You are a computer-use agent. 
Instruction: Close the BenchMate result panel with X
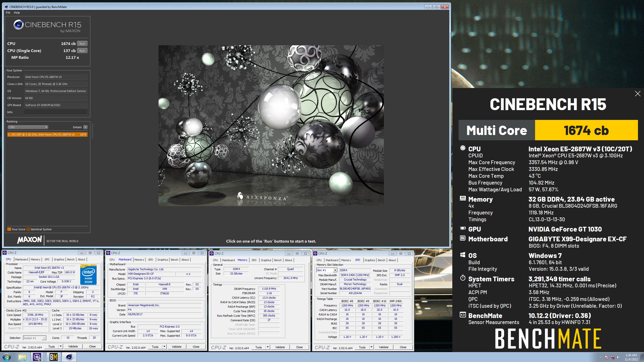pyautogui.click(x=637, y=94)
